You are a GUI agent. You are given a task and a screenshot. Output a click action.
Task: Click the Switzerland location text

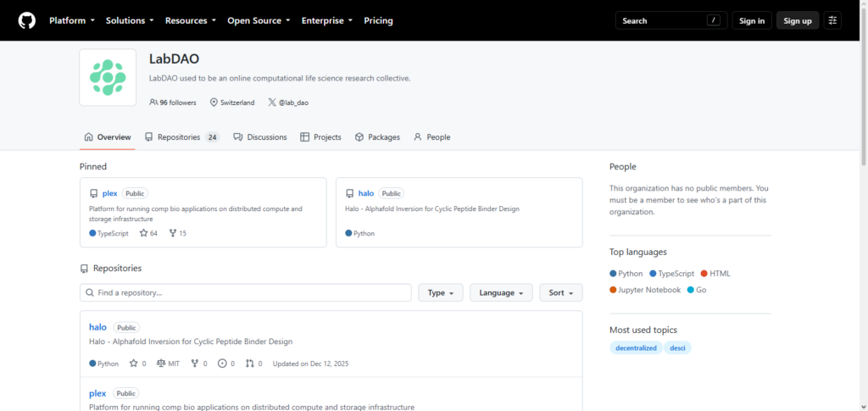pos(237,103)
